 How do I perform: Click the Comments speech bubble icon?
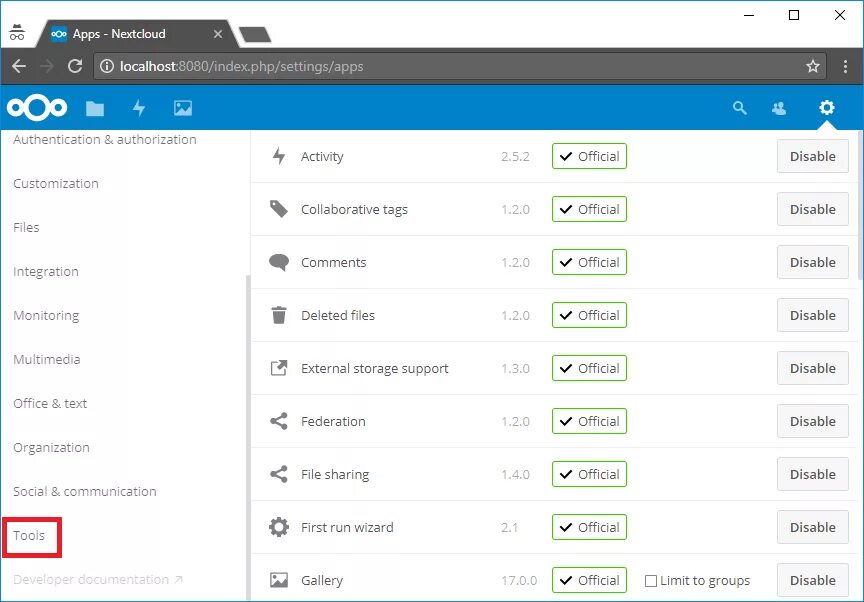(279, 262)
